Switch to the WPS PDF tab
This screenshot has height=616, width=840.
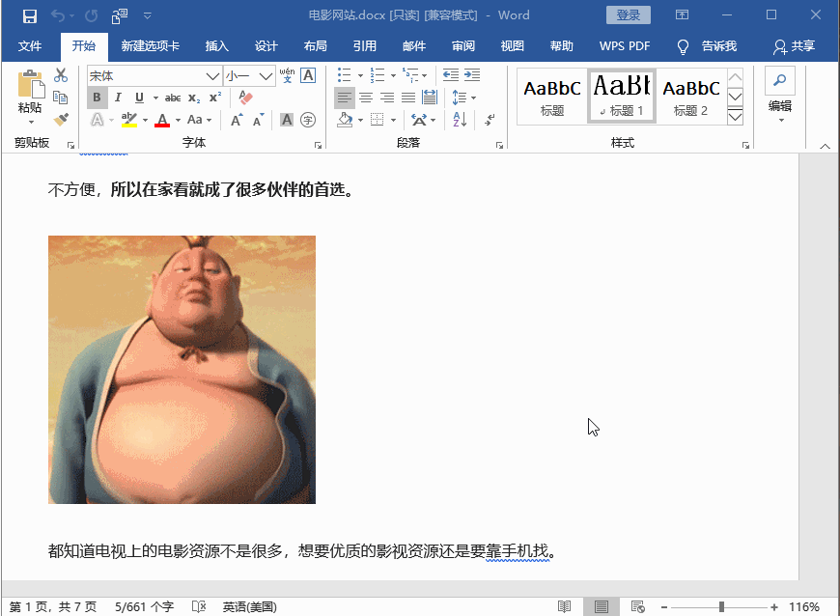click(625, 46)
